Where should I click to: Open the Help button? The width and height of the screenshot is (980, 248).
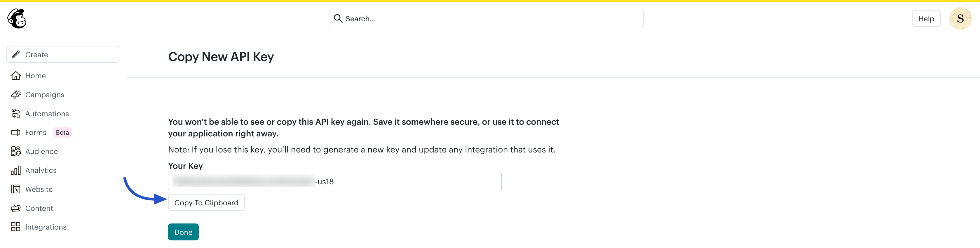pyautogui.click(x=926, y=19)
